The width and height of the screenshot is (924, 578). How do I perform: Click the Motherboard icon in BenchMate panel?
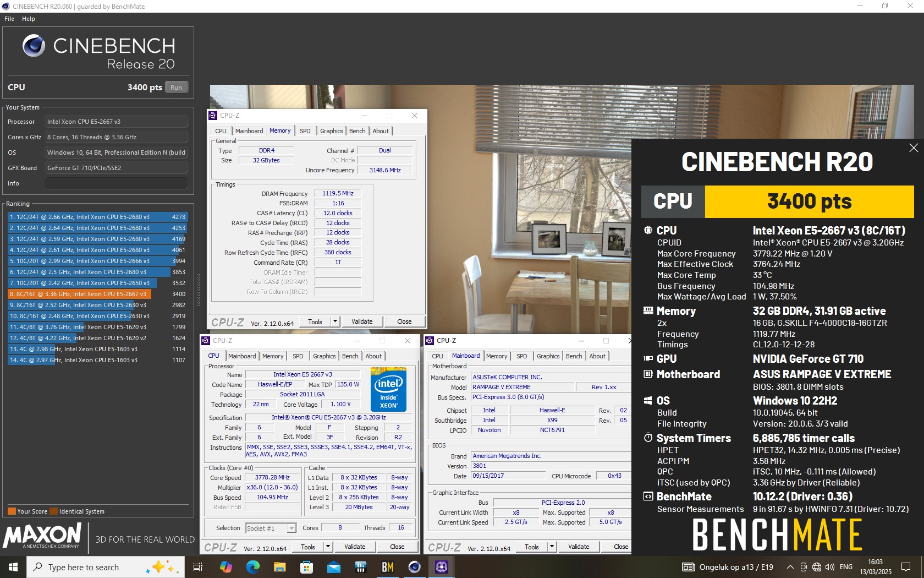click(648, 374)
